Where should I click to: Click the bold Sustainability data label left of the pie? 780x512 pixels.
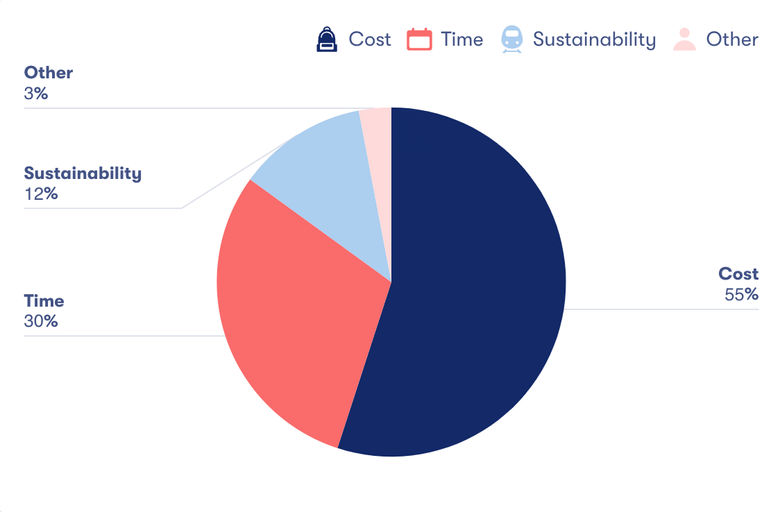[x=83, y=173]
